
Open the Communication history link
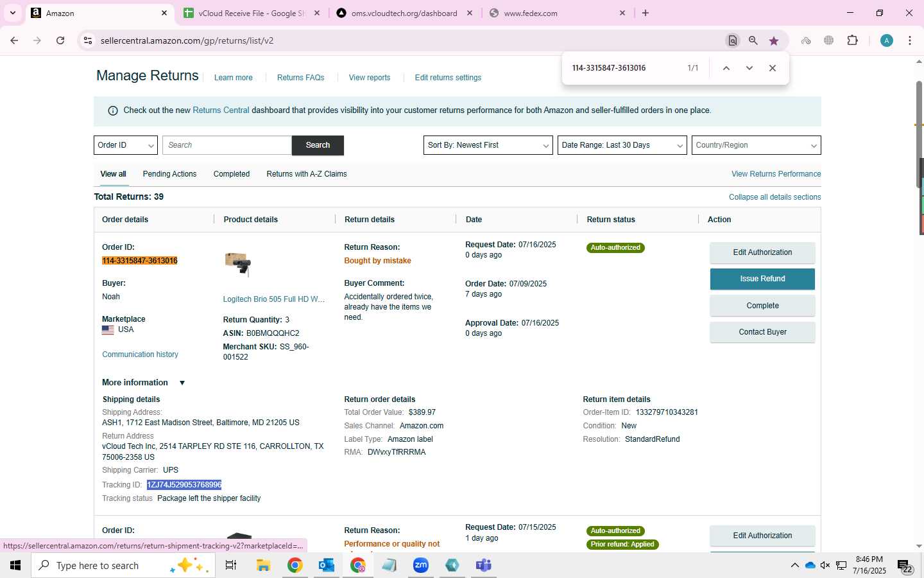(x=140, y=355)
